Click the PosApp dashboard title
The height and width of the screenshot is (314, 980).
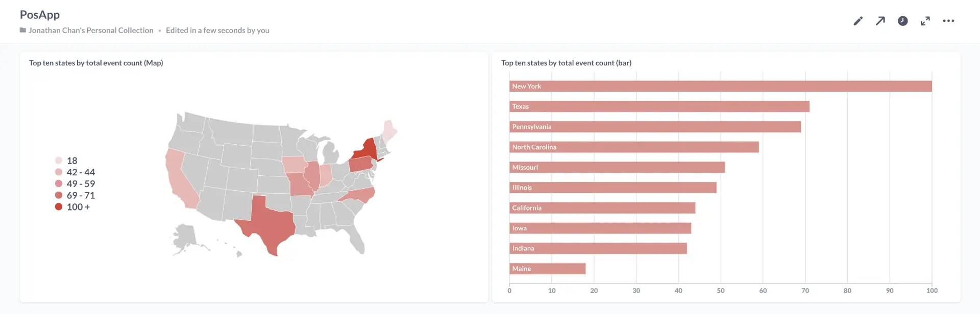click(40, 14)
